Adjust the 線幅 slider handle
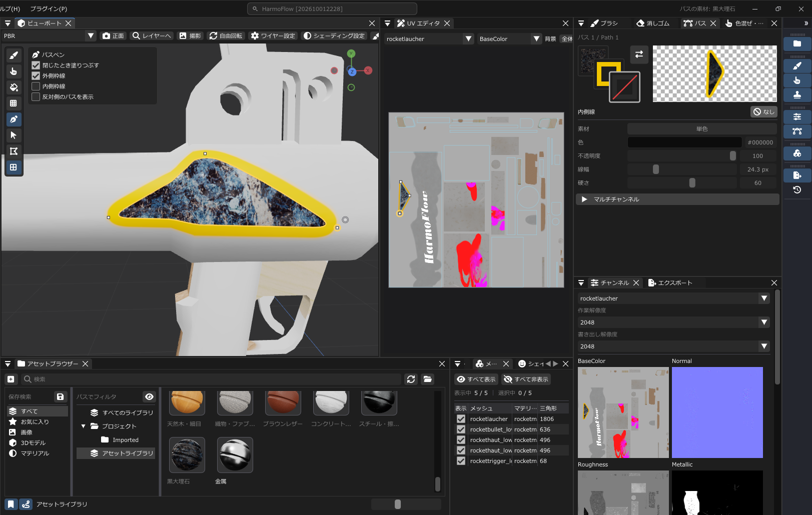This screenshot has height=515, width=812. [656, 169]
